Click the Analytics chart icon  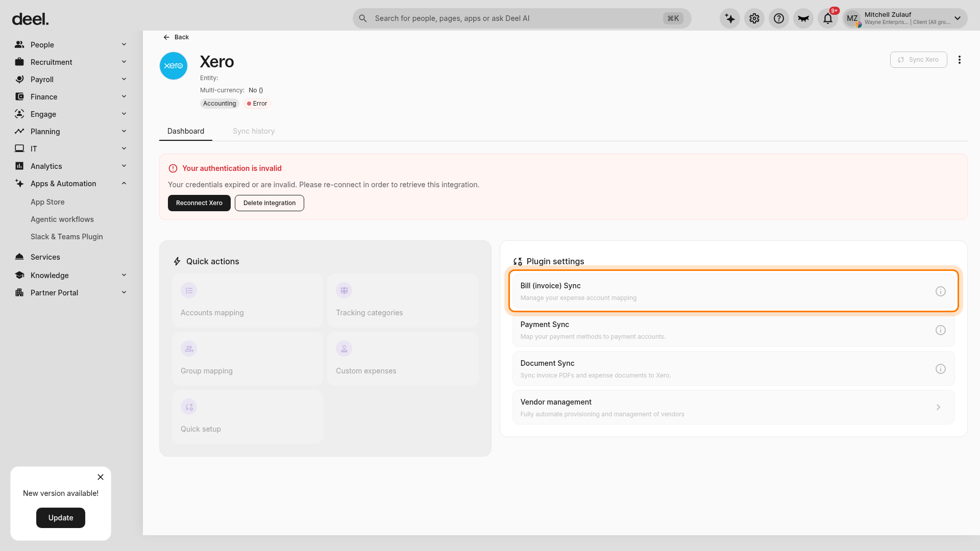click(x=19, y=166)
